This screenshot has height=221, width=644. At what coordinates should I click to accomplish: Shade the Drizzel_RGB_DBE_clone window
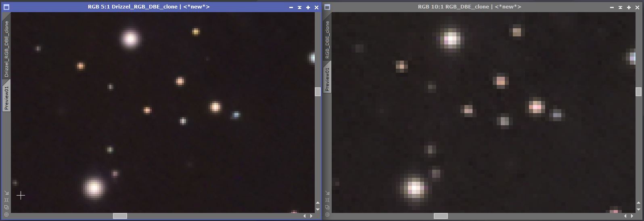(299, 7)
